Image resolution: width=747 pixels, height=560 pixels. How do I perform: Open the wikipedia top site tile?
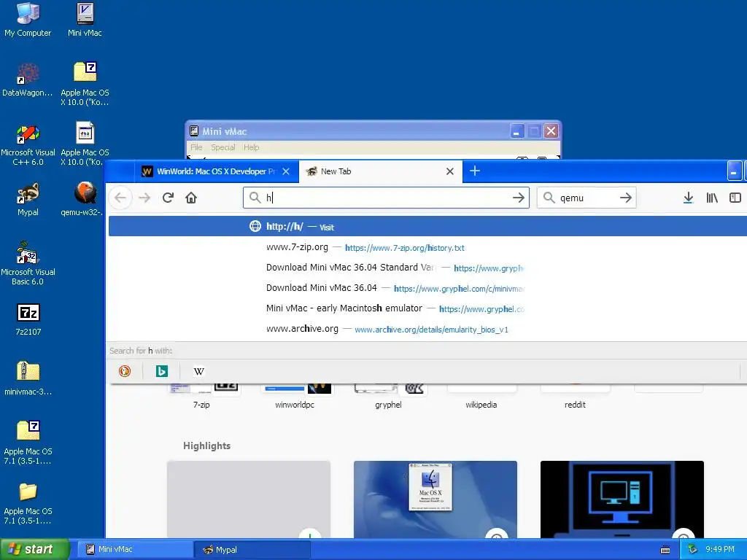click(481, 396)
